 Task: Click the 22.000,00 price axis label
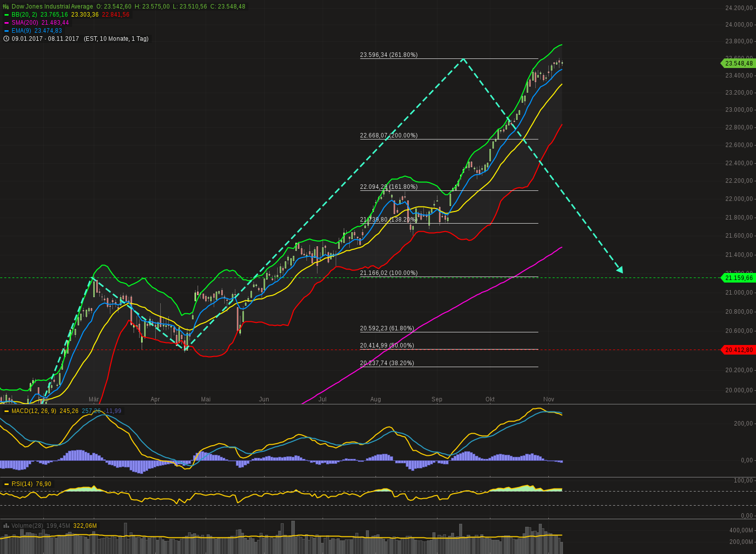739,199
